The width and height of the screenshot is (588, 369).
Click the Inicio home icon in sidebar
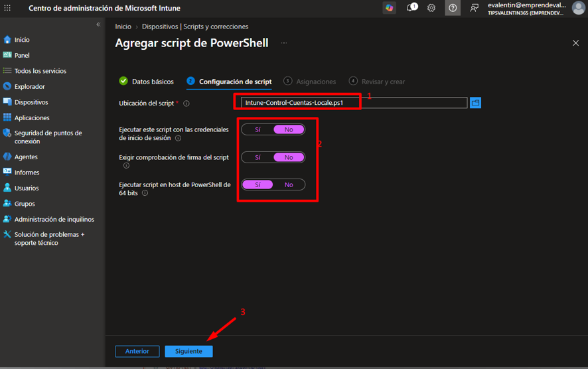point(7,39)
